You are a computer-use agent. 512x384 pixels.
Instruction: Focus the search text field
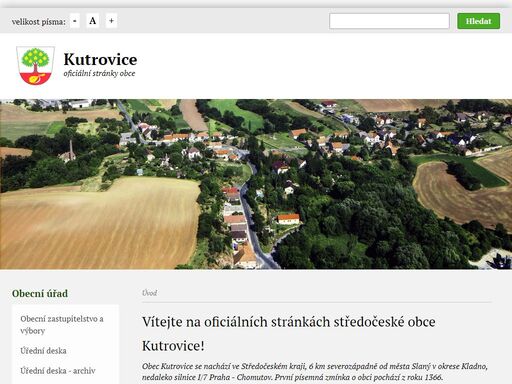point(389,21)
